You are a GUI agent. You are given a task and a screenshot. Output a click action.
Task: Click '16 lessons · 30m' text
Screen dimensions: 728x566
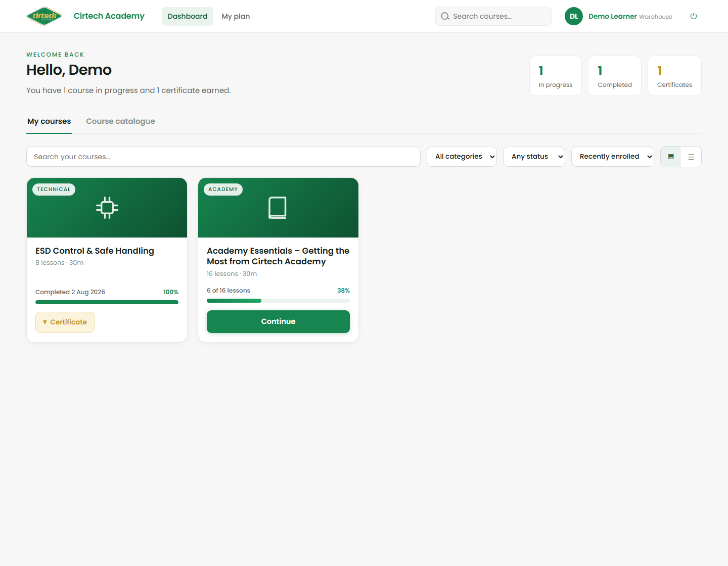click(232, 274)
